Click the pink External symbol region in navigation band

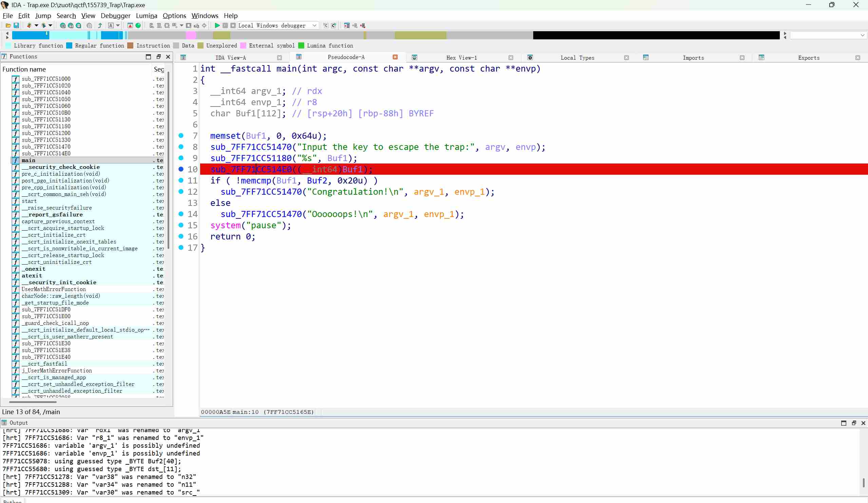191,35
